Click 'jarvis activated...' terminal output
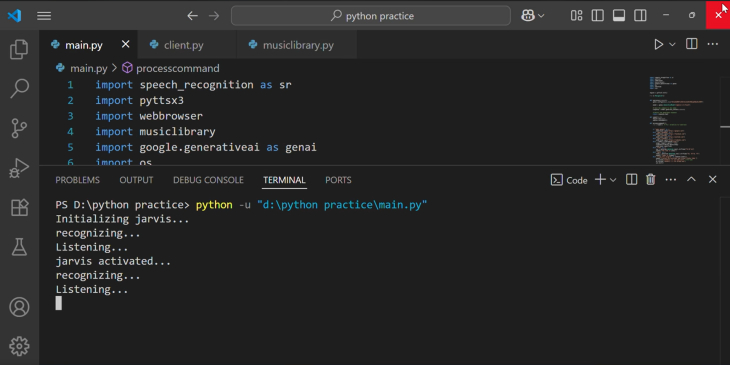Viewport: 730px width, 365px height. point(113,262)
